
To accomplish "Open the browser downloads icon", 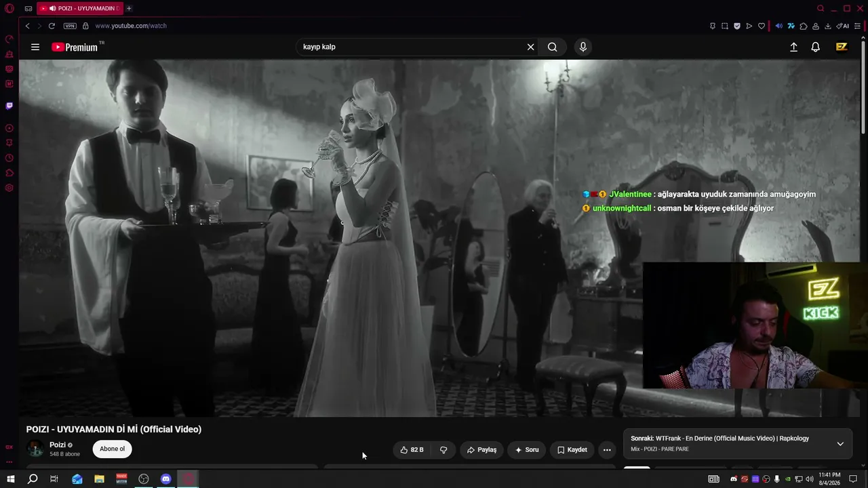I will (828, 26).
